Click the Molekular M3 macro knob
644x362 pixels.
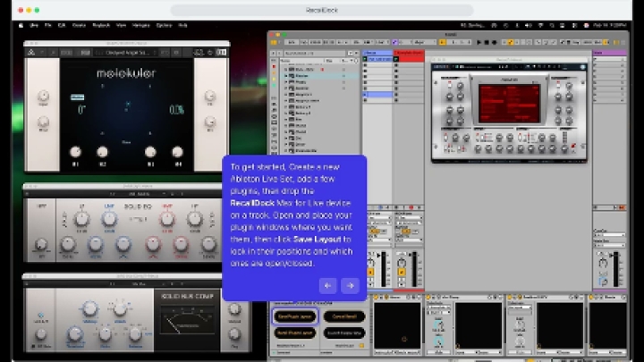tap(150, 152)
